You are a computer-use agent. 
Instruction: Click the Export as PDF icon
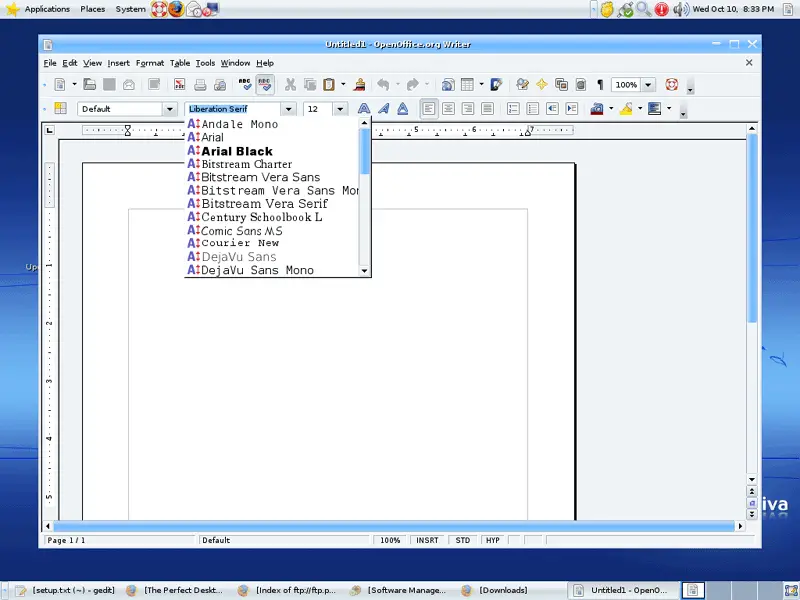[179, 85]
